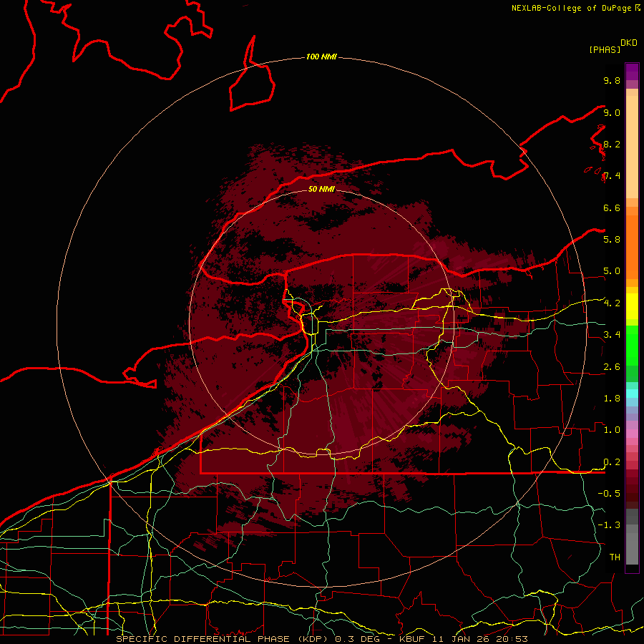The height and width of the screenshot is (644, 644).
Task: Select the 4.2 scale value
Action: click(612, 303)
